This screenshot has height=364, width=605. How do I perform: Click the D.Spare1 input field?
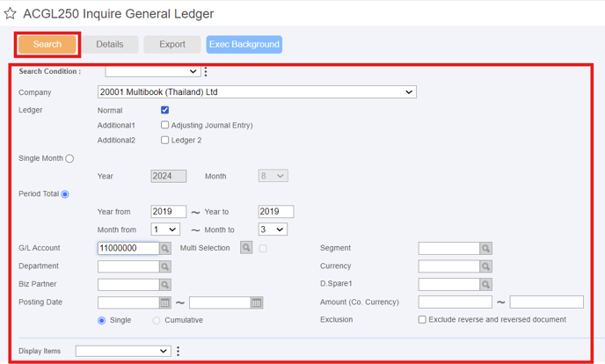[449, 285]
